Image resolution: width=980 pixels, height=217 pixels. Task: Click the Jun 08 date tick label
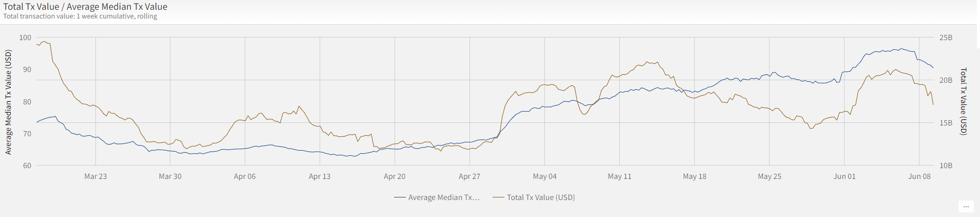[919, 176]
